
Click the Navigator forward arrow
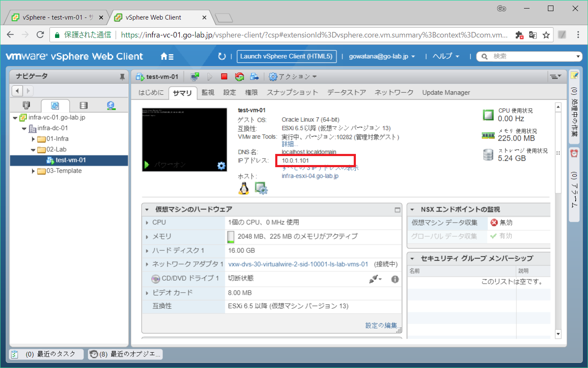tap(28, 91)
